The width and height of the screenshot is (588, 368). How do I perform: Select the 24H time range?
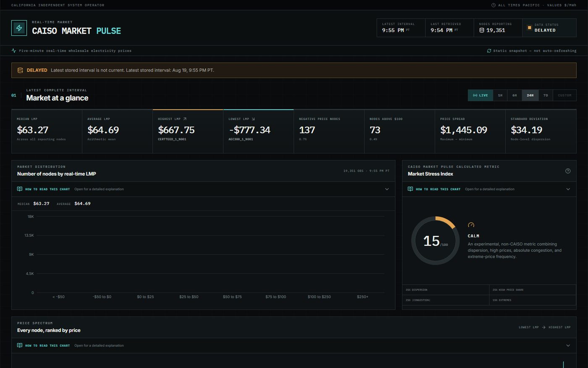coord(530,95)
